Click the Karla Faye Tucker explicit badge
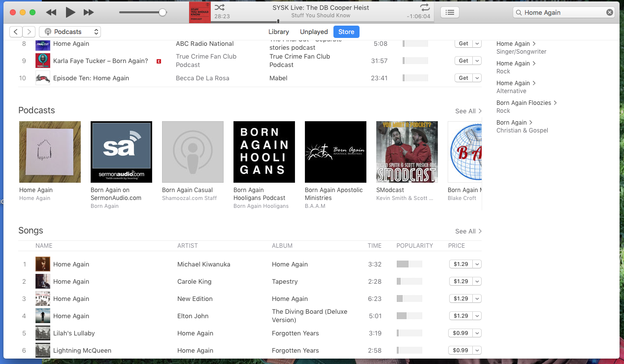Viewport: 624px width, 364px height. click(159, 61)
